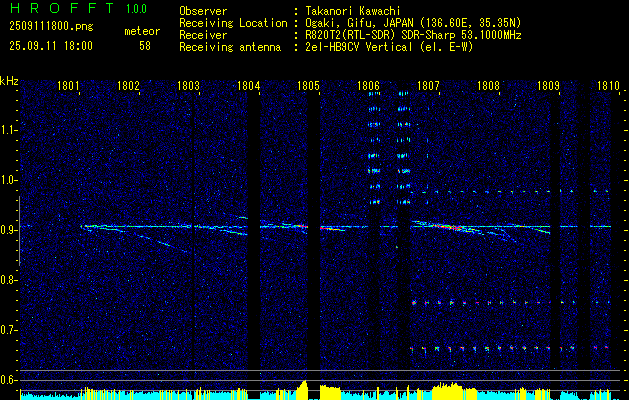629x400 pixels.
Task: Select the filename 2509111800.png
Action: [51, 27]
